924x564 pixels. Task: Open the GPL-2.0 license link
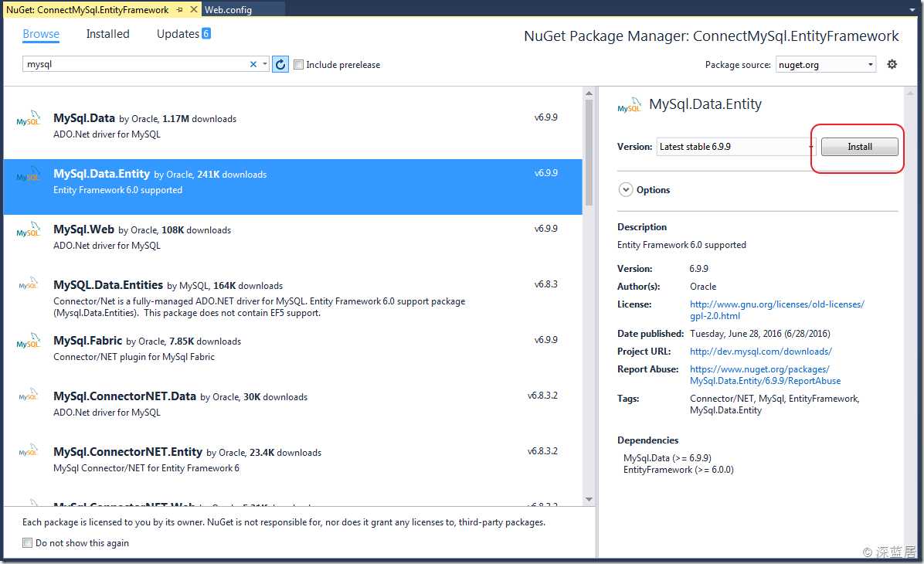pyautogui.click(x=776, y=310)
